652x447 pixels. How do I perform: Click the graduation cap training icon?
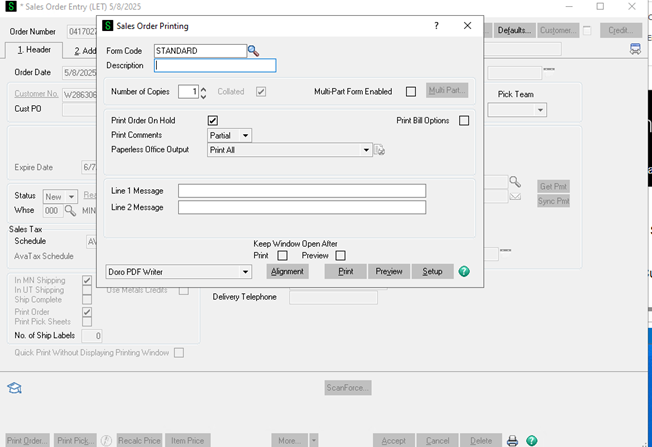[15, 388]
